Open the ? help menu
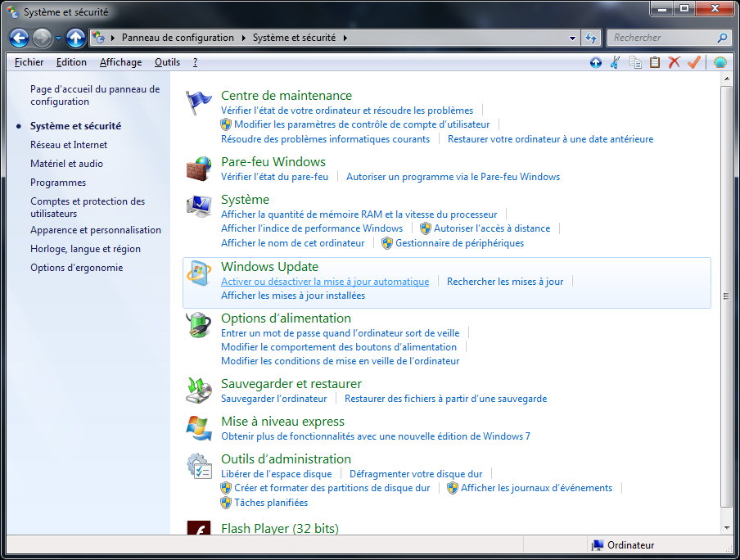 pyautogui.click(x=195, y=62)
